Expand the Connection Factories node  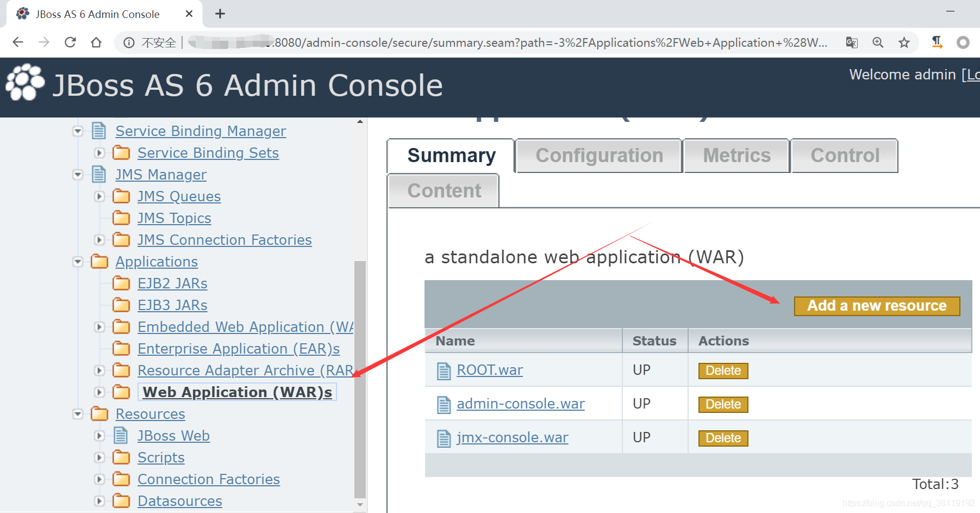(99, 479)
